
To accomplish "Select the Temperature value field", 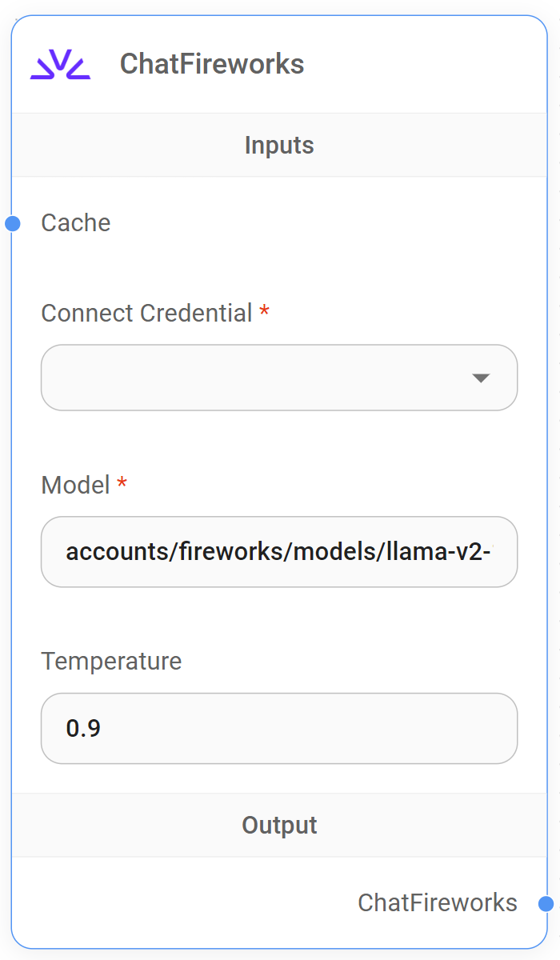I will coord(279,728).
